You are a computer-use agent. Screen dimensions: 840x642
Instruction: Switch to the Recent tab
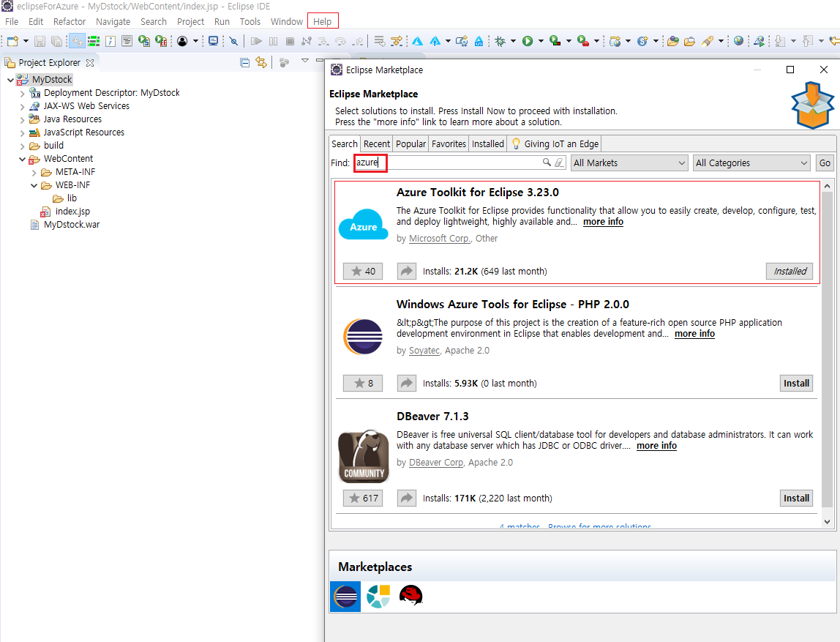point(377,143)
